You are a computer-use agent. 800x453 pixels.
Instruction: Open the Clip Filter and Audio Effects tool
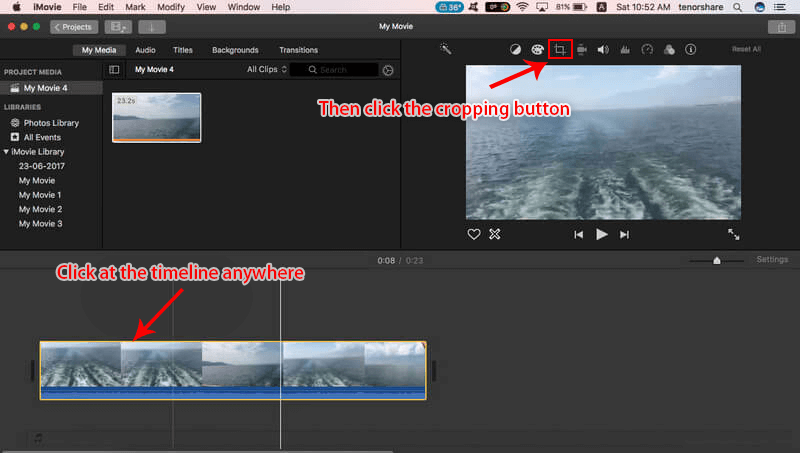pyautogui.click(x=669, y=49)
